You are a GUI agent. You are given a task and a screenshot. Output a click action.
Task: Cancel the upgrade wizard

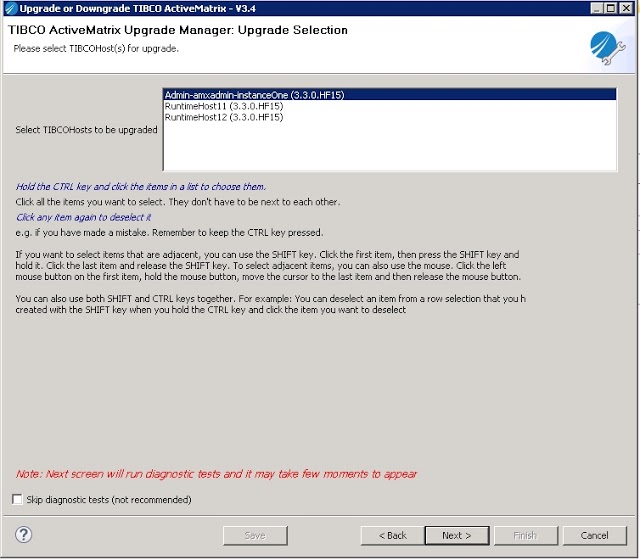(594, 536)
